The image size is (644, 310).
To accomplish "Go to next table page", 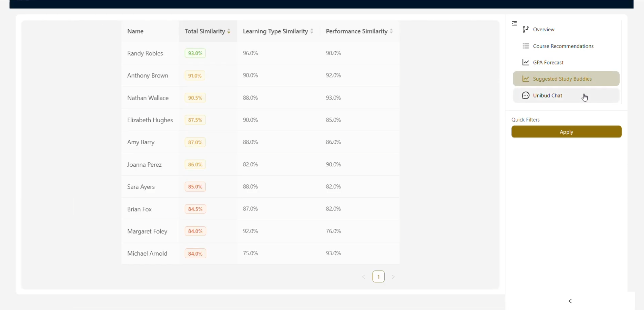I will [x=393, y=277].
